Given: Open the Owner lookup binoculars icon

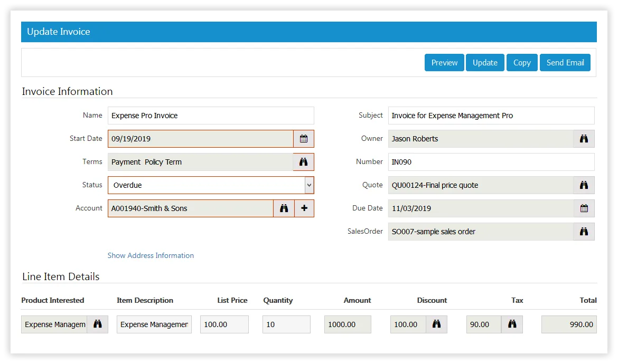Looking at the screenshot, I should point(584,139).
